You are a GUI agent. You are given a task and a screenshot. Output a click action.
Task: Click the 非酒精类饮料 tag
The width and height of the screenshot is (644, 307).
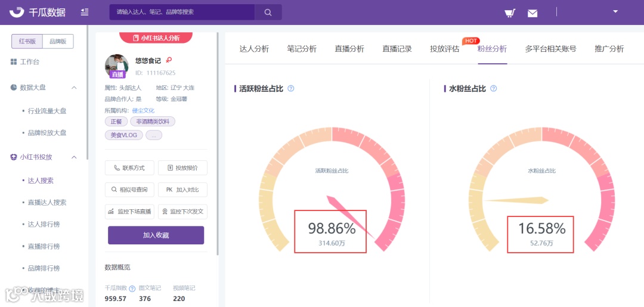(x=153, y=122)
